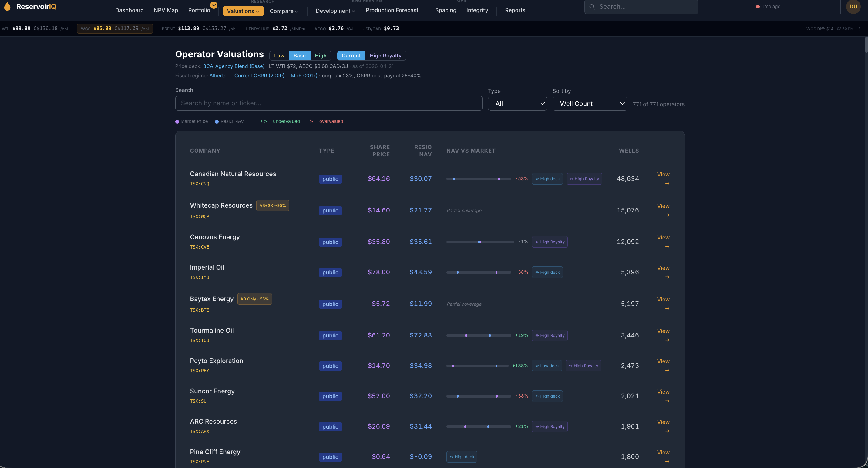This screenshot has width=868, height=468.
Task: Click NAV vs market bar for Canadian Natural Resources
Action: click(479, 179)
